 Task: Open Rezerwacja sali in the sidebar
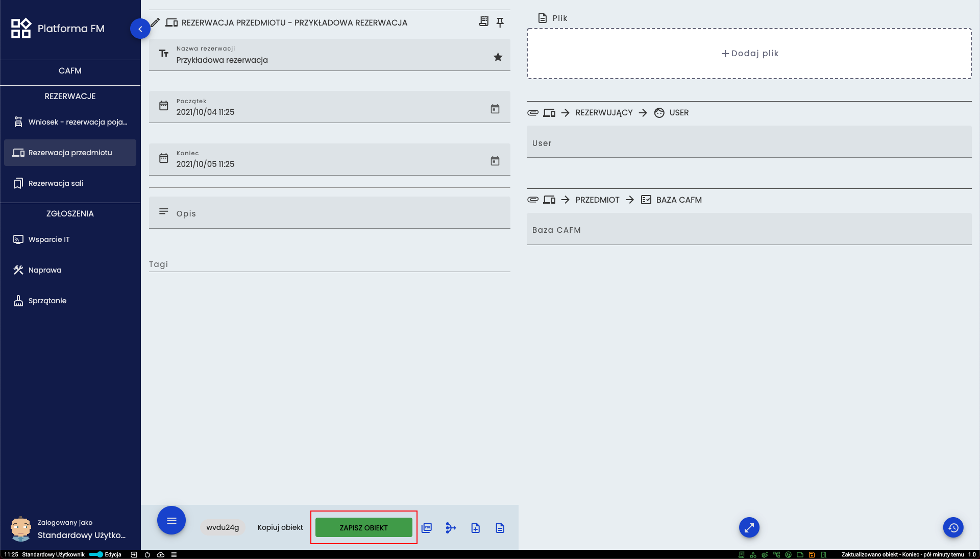[x=70, y=183]
